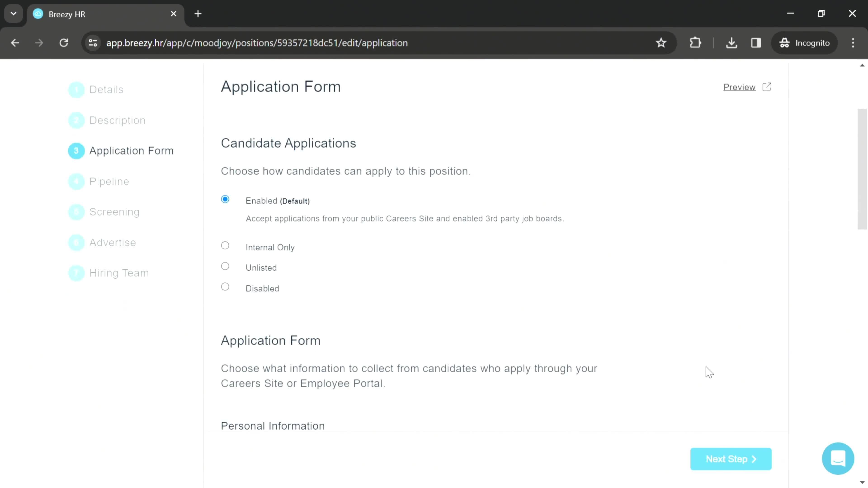Click the Description step icon

point(76,120)
